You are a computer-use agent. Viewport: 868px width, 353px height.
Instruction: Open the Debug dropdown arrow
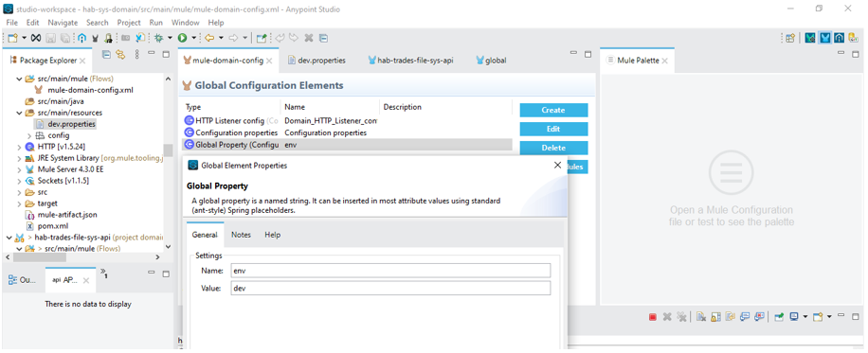click(x=170, y=38)
